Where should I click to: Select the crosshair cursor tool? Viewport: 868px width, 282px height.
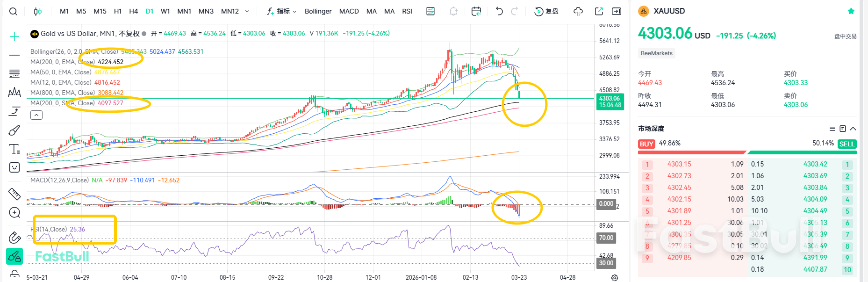14,36
